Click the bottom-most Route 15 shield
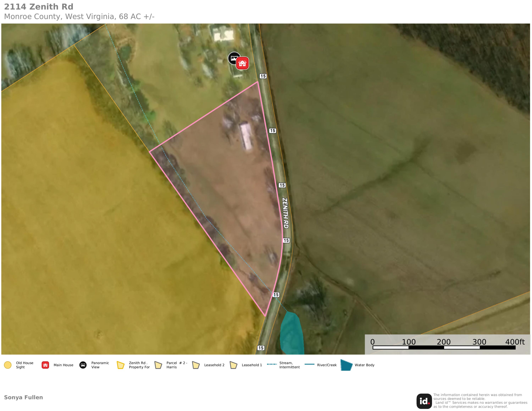This screenshot has height=411, width=532. 261,348
